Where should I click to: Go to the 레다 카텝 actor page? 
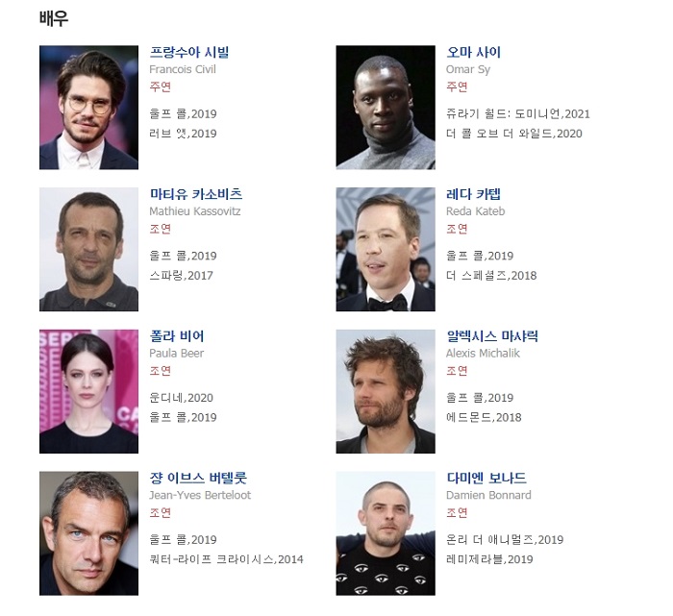tap(473, 194)
